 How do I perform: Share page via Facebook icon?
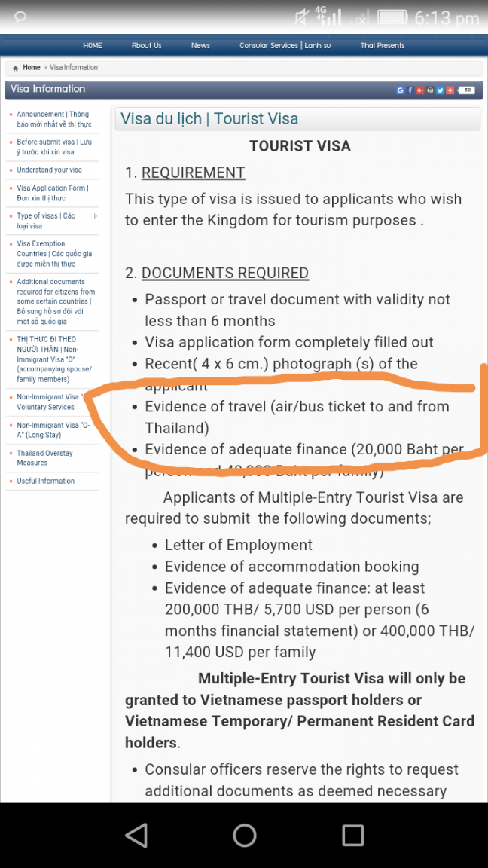pyautogui.click(x=410, y=90)
